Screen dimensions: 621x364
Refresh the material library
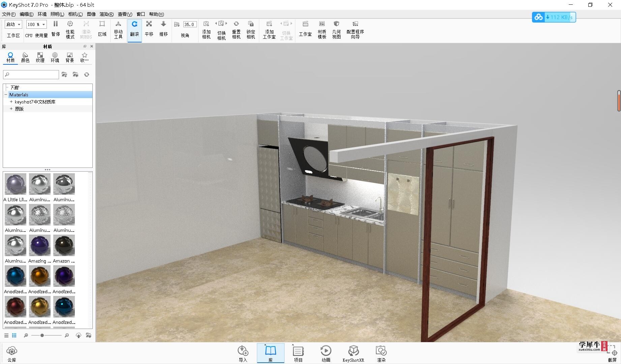point(87,74)
